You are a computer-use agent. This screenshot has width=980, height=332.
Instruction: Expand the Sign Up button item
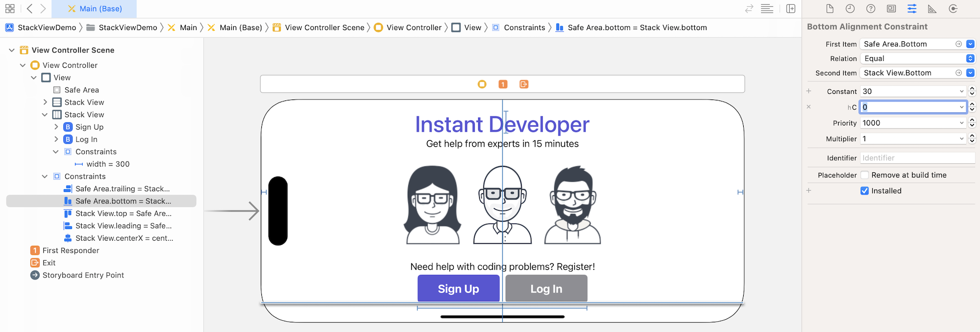tap(56, 127)
